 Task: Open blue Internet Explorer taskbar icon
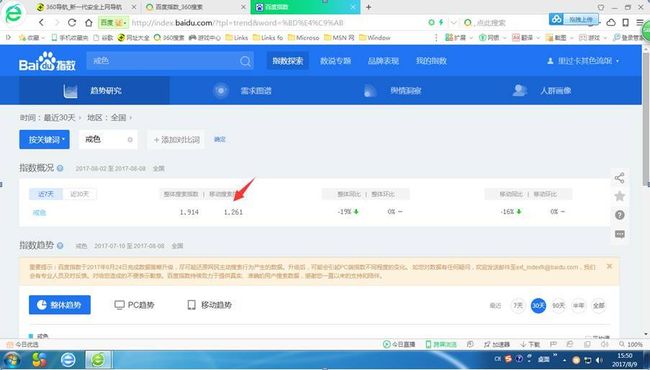click(x=68, y=360)
